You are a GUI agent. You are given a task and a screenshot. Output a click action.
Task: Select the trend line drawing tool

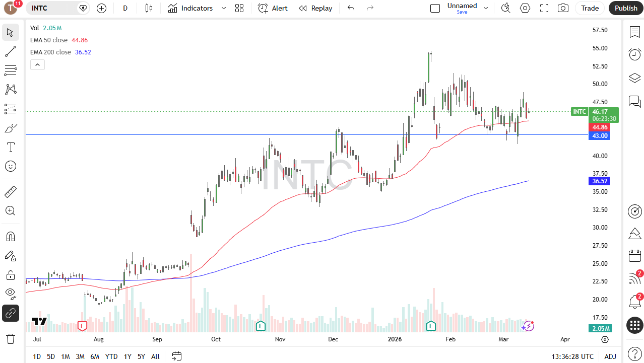point(11,51)
